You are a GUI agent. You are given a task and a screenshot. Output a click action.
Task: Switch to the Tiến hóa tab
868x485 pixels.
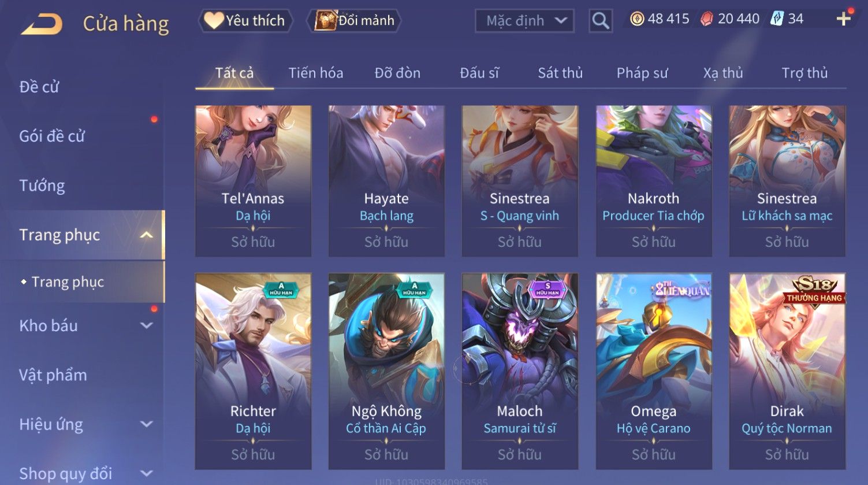316,73
